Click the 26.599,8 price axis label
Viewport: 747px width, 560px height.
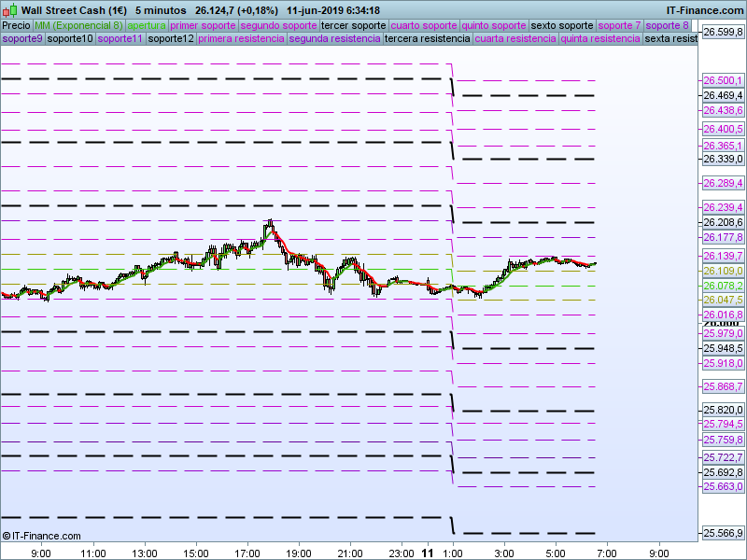(723, 32)
